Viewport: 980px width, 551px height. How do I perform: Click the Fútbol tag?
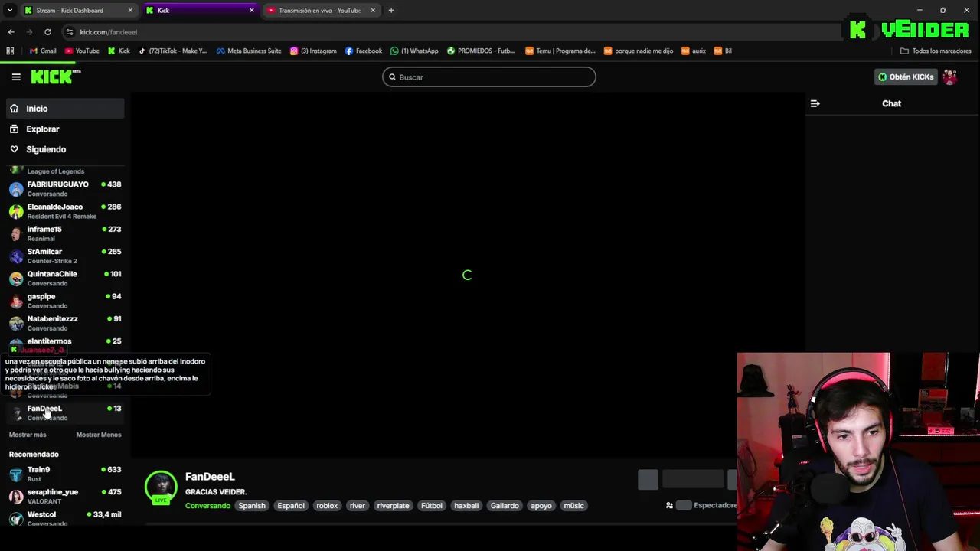click(432, 506)
